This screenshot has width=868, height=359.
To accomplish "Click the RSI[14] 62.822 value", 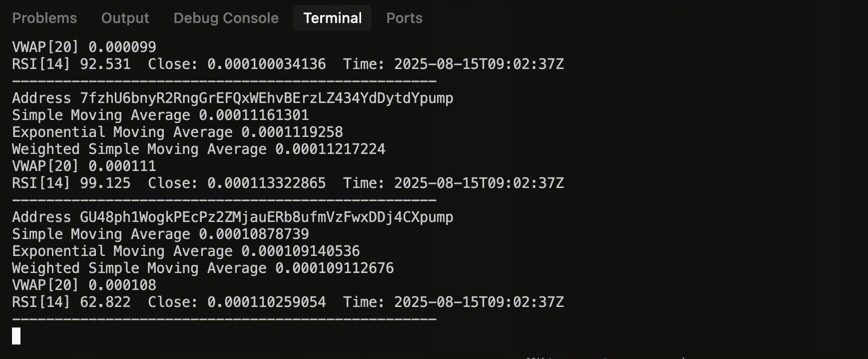I will [x=71, y=302].
